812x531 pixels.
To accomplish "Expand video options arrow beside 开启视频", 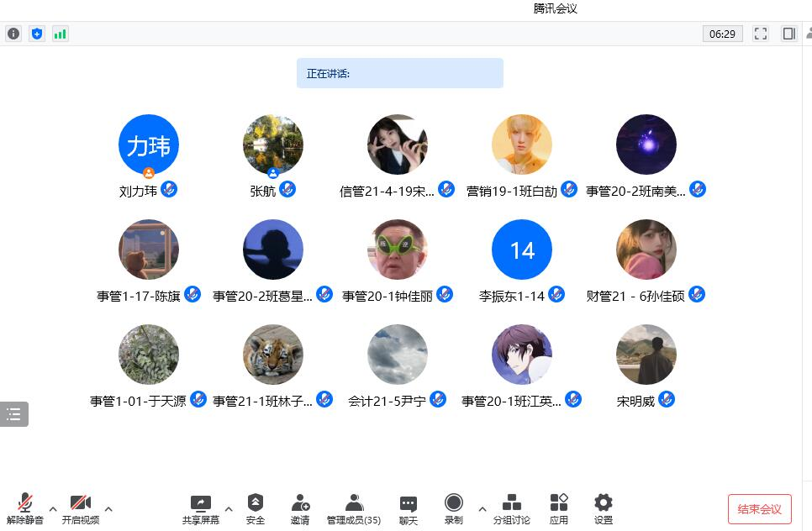I will 108,508.
